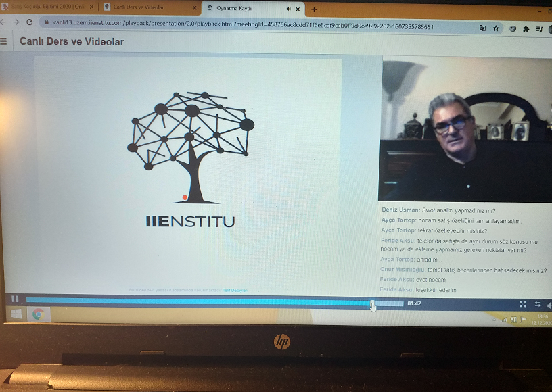Select the Oynatma Kaydı tab

[253, 8]
